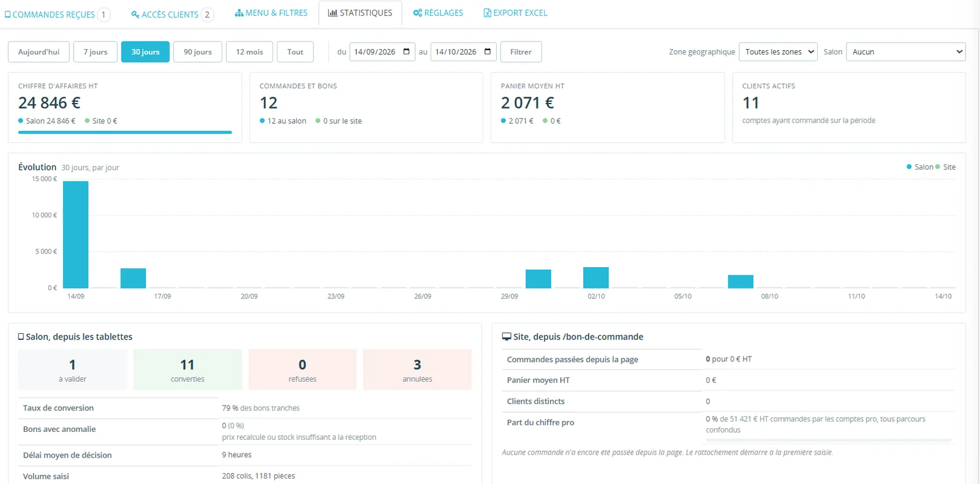Click Commandes passées depuis la page row
Viewport: 980px width, 484px height.
point(728,360)
